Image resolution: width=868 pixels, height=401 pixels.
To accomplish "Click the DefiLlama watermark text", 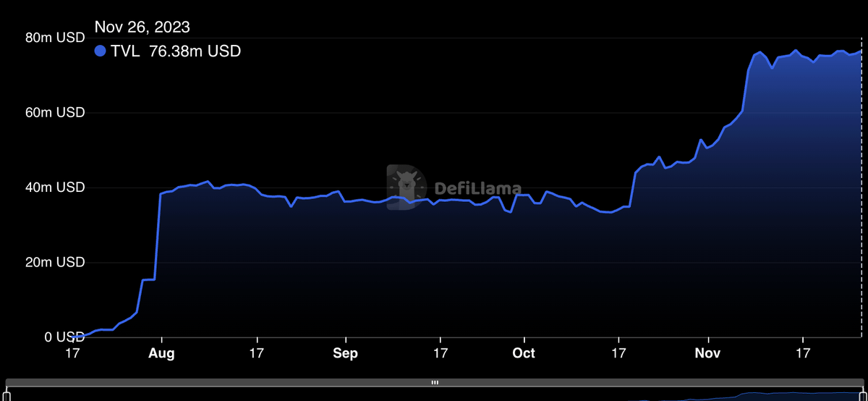I will point(477,189).
